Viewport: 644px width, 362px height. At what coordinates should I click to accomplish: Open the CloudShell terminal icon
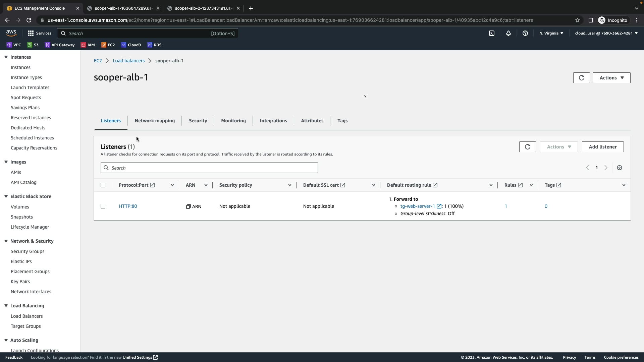pyautogui.click(x=491, y=33)
